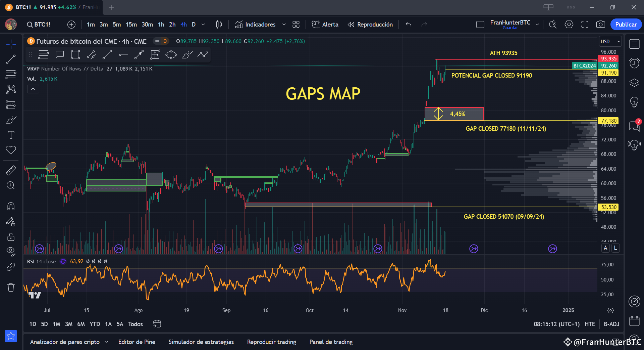Toggle lock all drawings
The width and height of the screenshot is (644, 350).
click(x=11, y=237)
